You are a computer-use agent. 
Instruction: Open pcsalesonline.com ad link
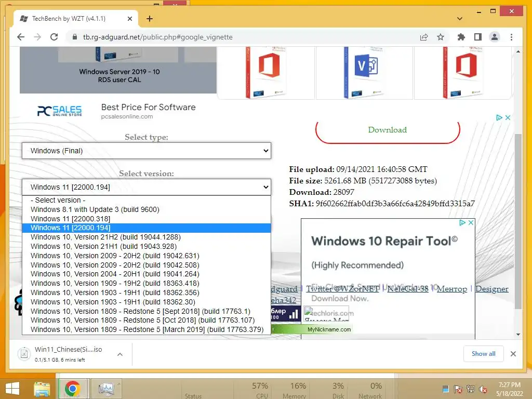[127, 116]
